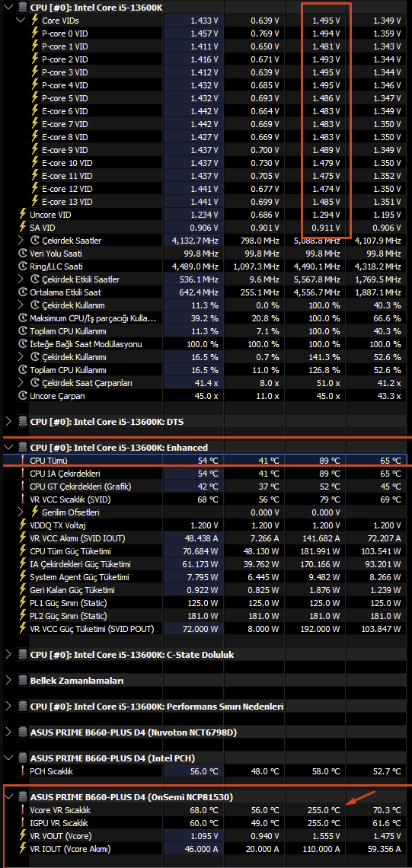Click the thermometer icon beside PCH Sıcaklık
This screenshot has width=412, height=868.
pyautogui.click(x=23, y=771)
